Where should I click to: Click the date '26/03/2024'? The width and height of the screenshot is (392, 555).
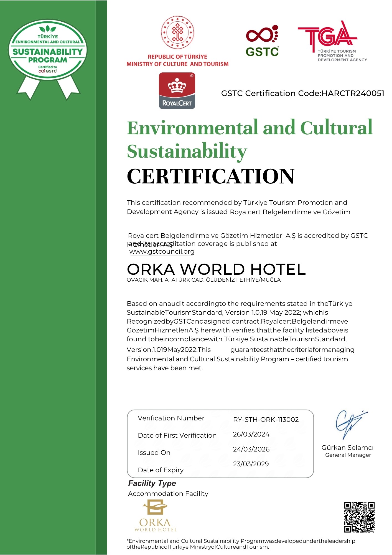pyautogui.click(x=251, y=434)
